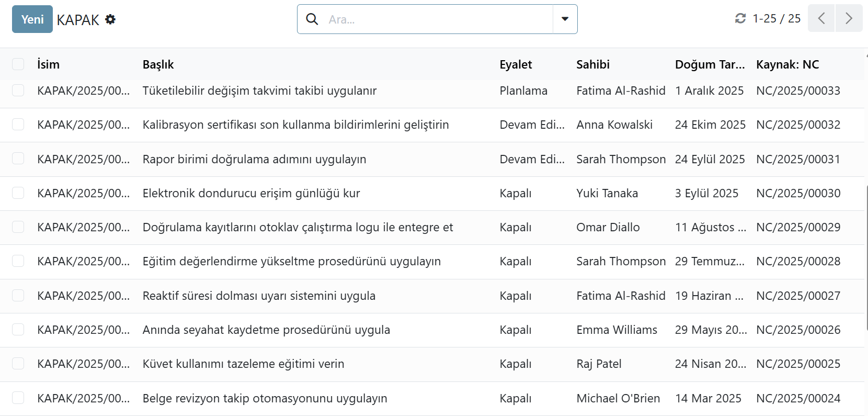Click the Yeni button
868x416 pixels.
[x=32, y=19]
